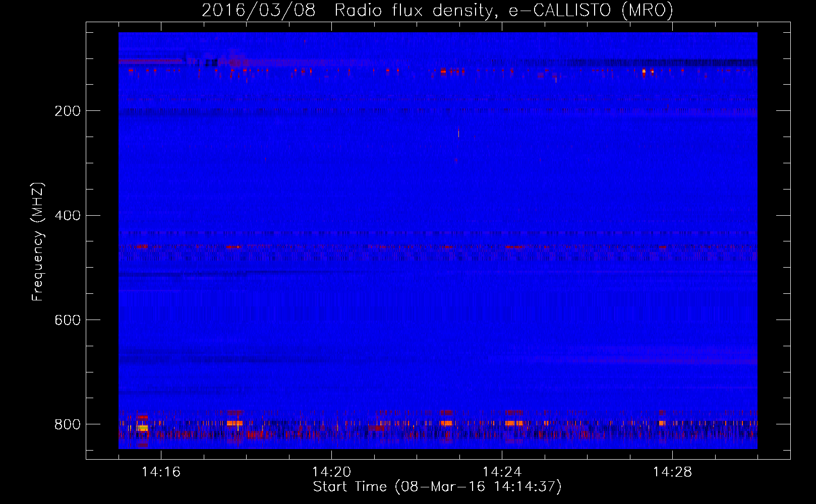Click the 14:28 time tick label
This screenshot has width=816, height=504.
coord(672,472)
